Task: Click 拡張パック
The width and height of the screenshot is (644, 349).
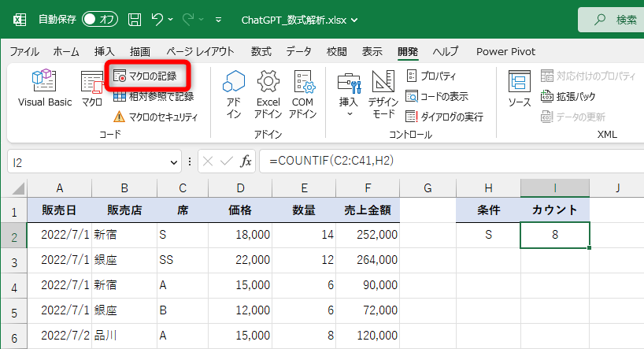Action: point(568,97)
